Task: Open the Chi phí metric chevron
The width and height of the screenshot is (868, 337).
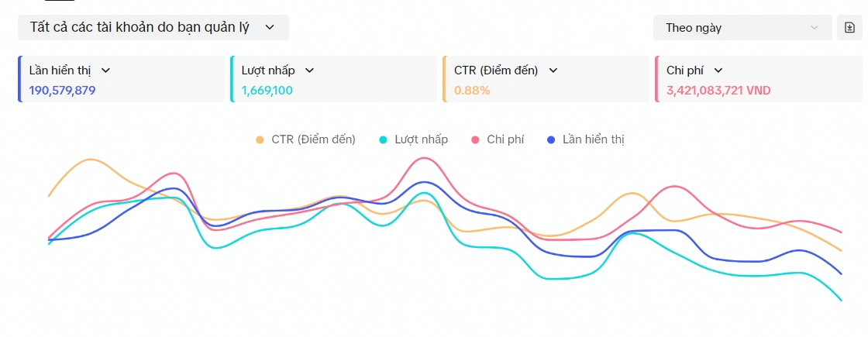Action: (x=718, y=70)
